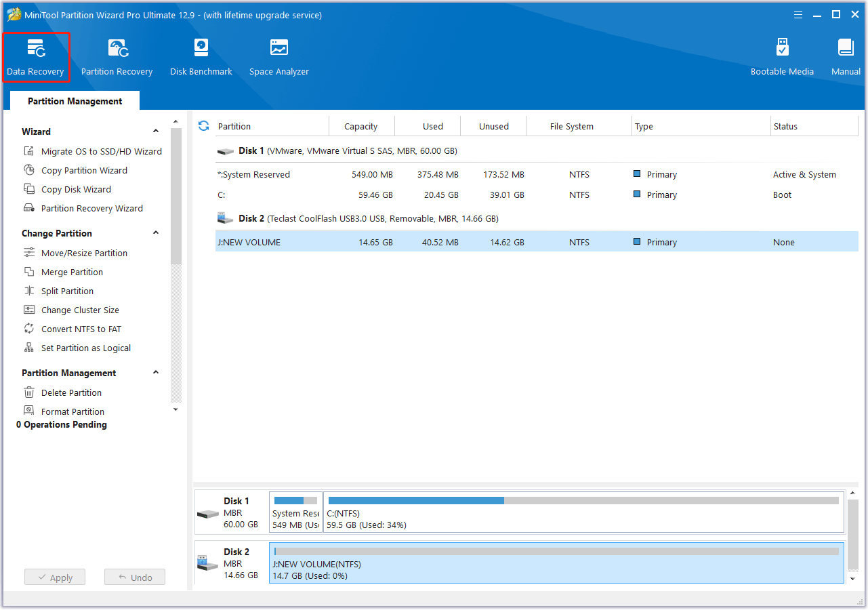Collapse the Partition Management sidebar section

pyautogui.click(x=156, y=373)
